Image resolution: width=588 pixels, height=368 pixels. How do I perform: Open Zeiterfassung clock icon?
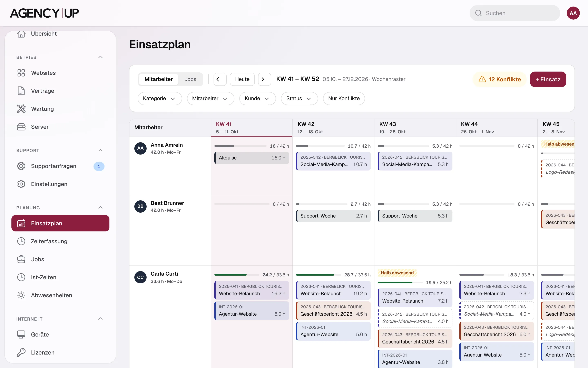(x=21, y=241)
